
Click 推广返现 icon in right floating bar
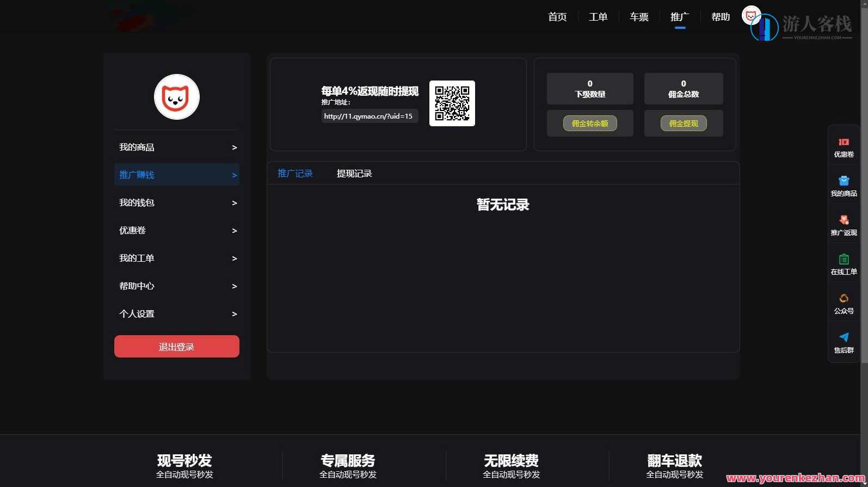coord(844,220)
